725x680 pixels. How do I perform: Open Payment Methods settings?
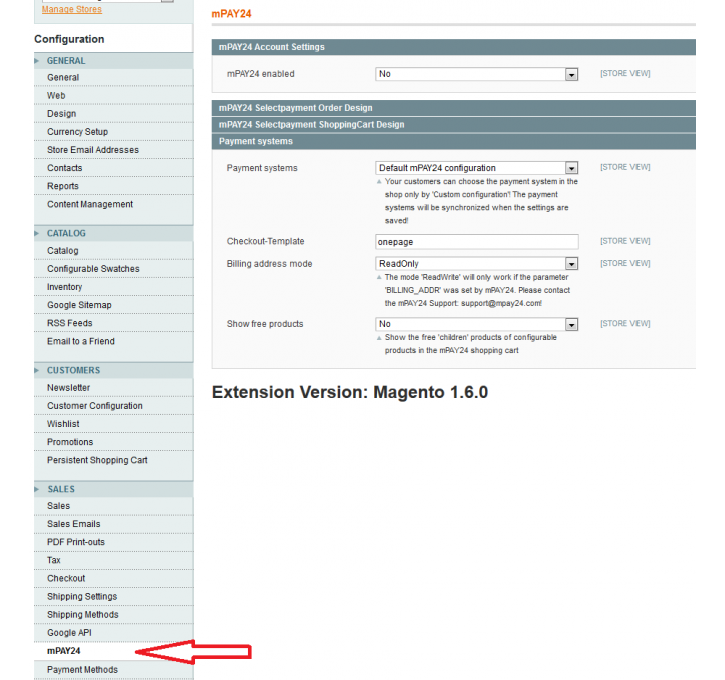point(113,669)
